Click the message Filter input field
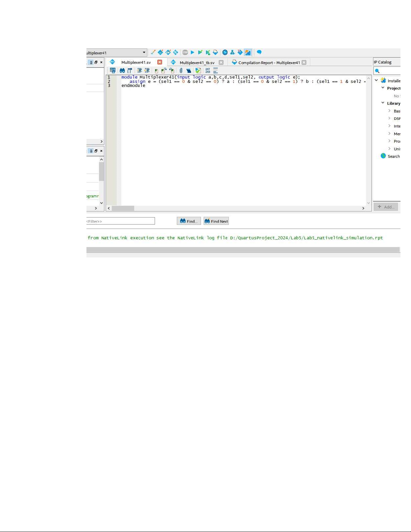The image size is (411, 532). [x=120, y=221]
